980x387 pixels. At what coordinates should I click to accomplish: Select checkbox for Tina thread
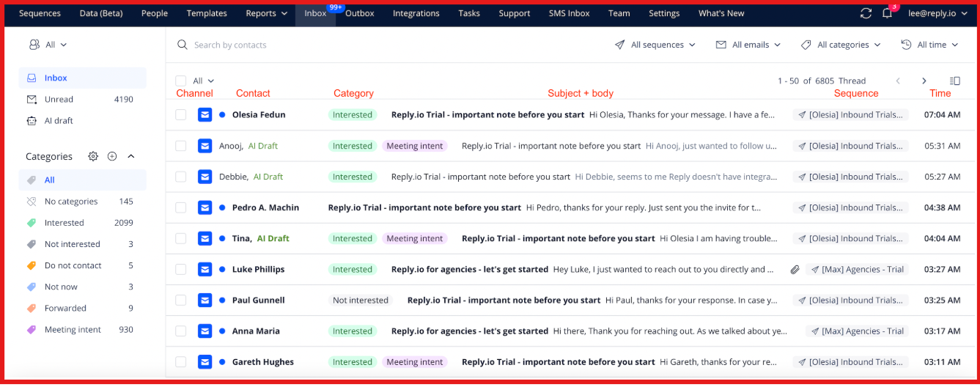(x=180, y=238)
